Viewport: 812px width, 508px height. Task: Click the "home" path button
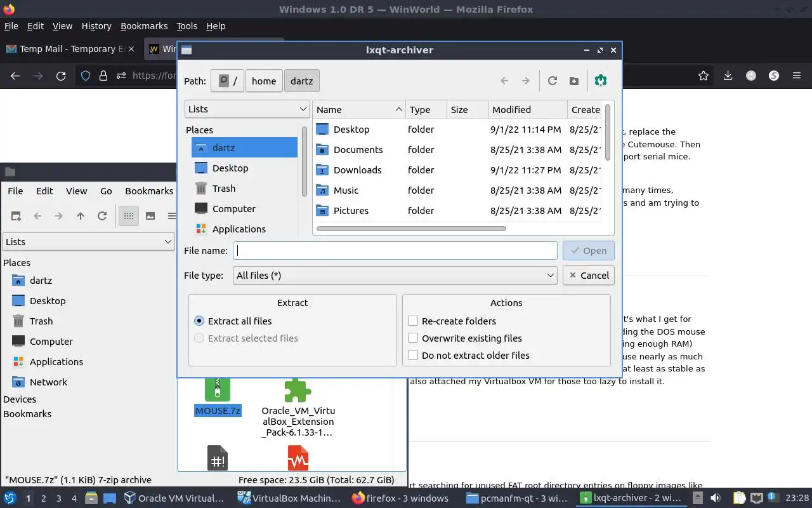click(264, 81)
